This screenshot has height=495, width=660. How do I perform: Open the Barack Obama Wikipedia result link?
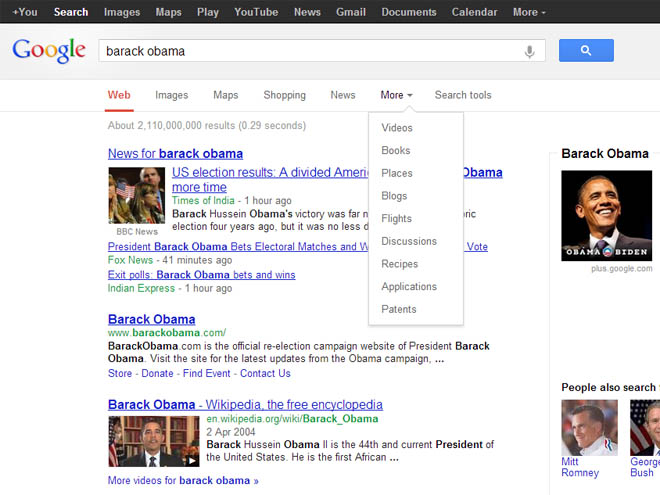pyautogui.click(x=245, y=405)
